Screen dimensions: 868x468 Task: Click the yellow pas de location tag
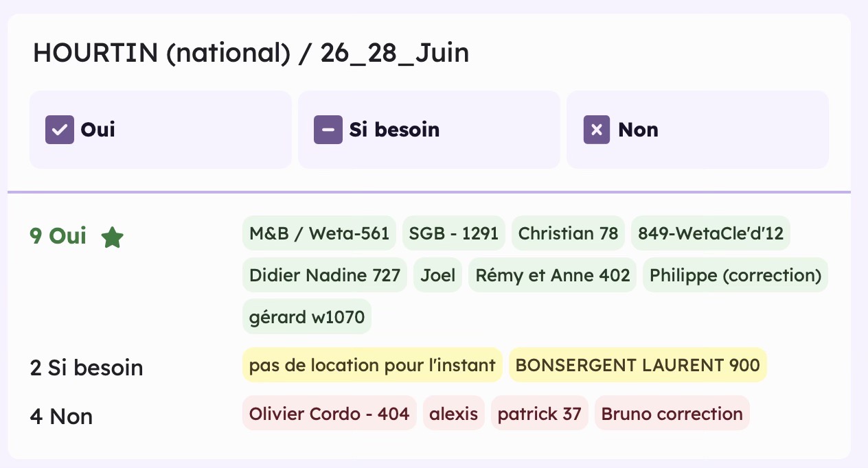tap(372, 365)
